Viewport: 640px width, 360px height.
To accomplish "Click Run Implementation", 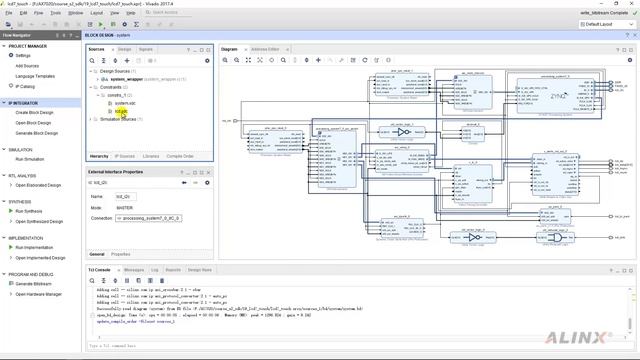I will [x=34, y=248].
